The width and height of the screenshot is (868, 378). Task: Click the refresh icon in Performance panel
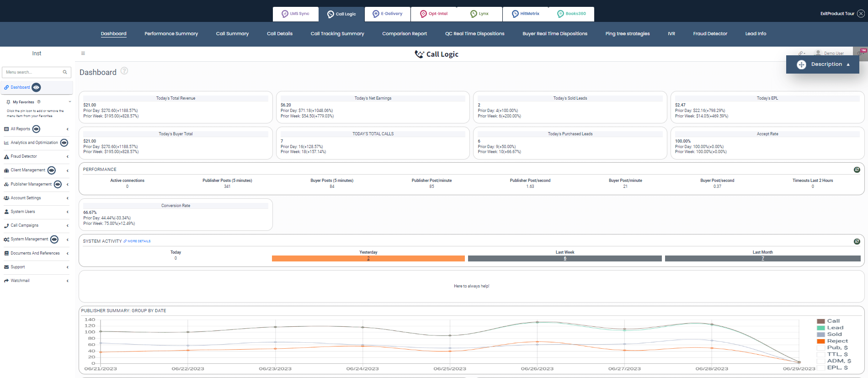coord(857,170)
